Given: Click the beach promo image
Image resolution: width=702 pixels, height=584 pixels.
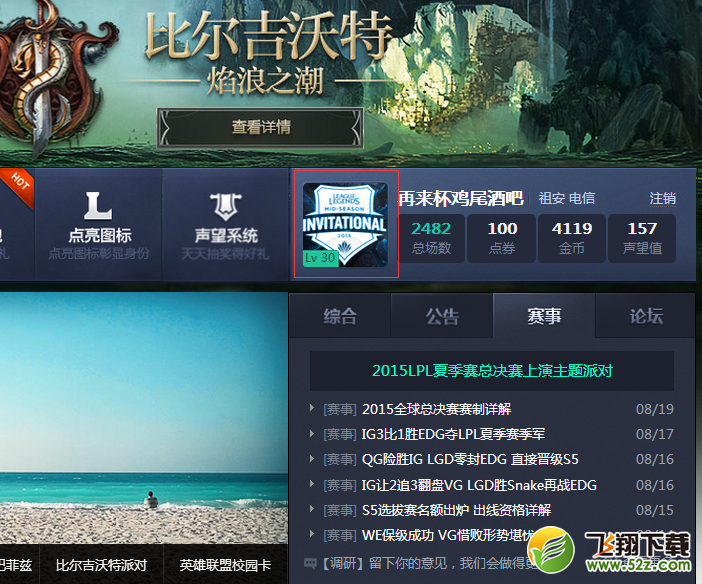Looking at the screenshot, I should pyautogui.click(x=143, y=418).
